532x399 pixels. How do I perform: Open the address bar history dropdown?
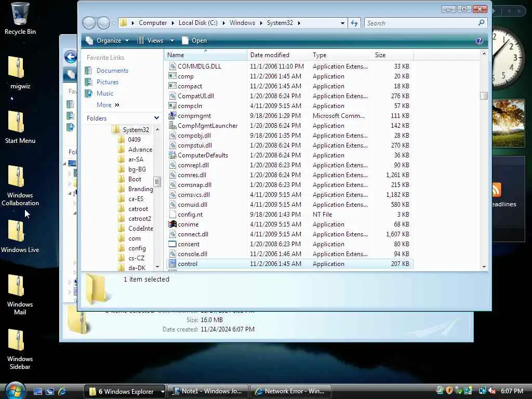[x=342, y=23]
